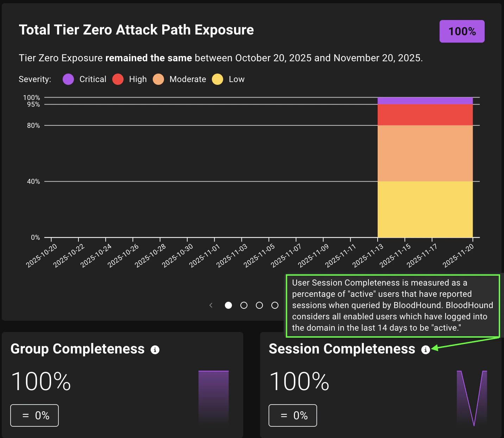The image size is (504, 438).
Task: Toggle High severity visibility in legend
Action: coord(118,79)
